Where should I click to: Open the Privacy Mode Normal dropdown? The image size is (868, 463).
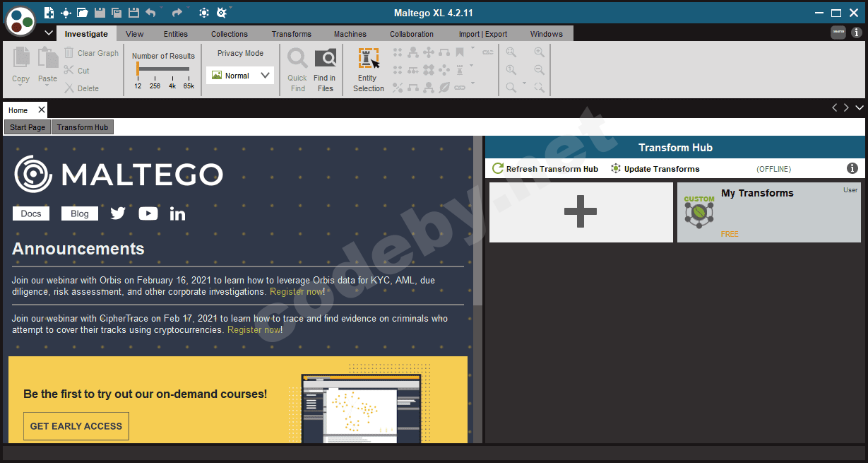(x=240, y=76)
